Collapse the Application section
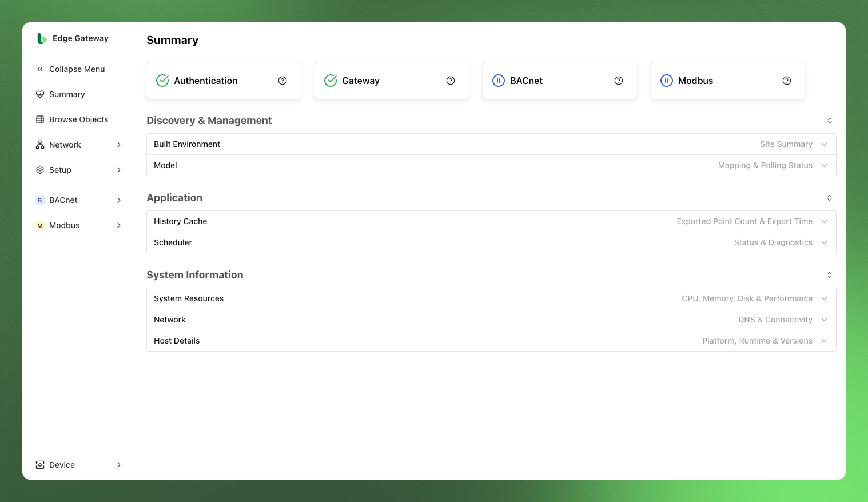Screen dimensions: 868x502 [x=830, y=198]
